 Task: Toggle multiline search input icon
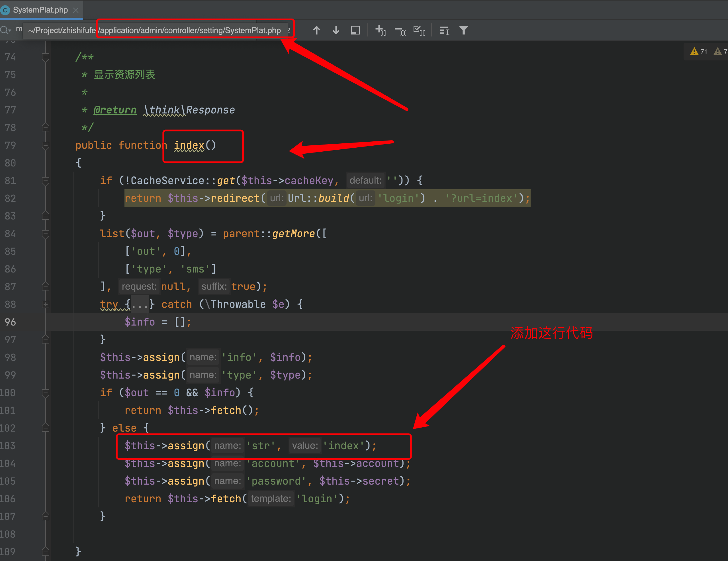click(x=444, y=31)
